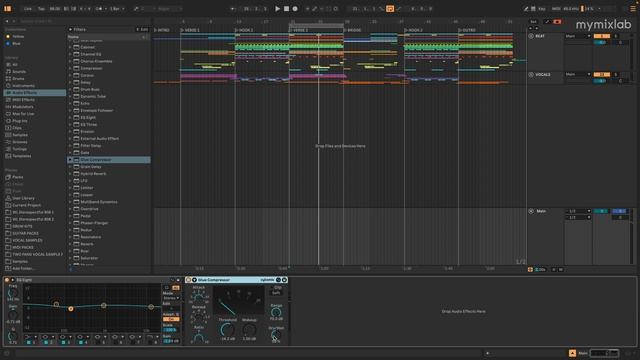The image size is (640, 360).
Task: Open the DRUM KITS folder
Action: [22, 226]
